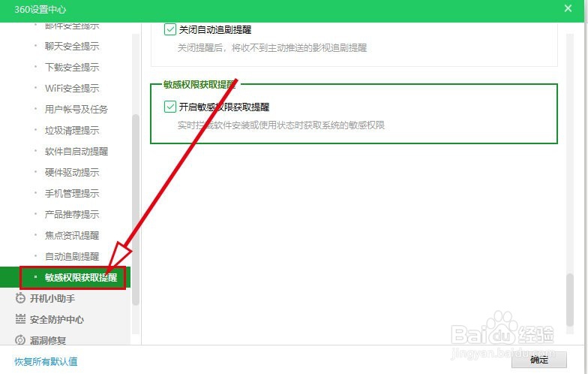Select 自动追剧提醒 in sidebar
Viewport: 588px width, 374px height.
point(72,257)
